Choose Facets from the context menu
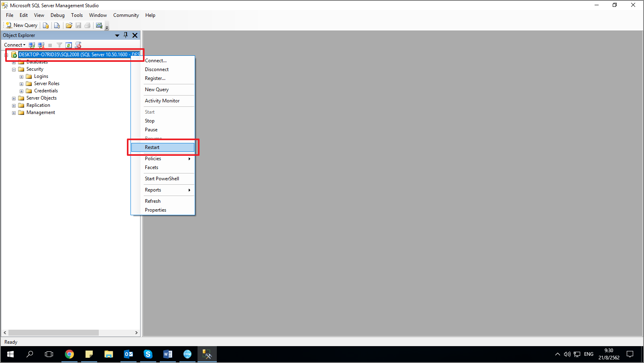The image size is (644, 363). [163, 167]
